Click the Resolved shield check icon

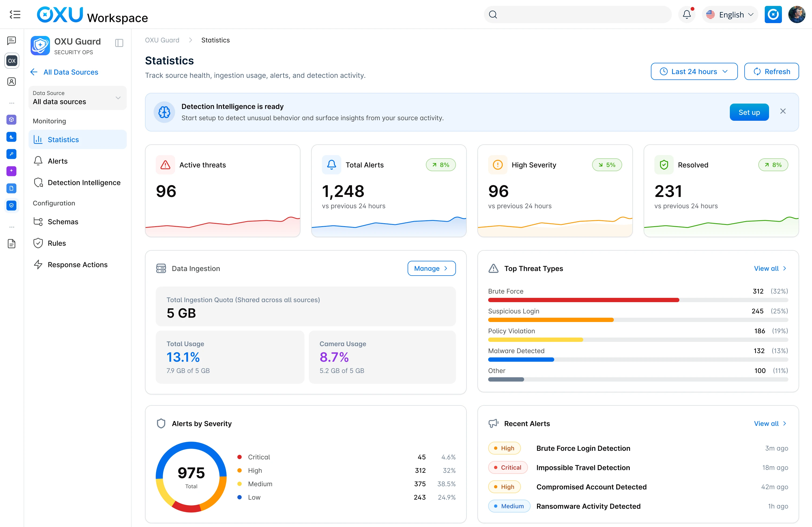pos(664,165)
